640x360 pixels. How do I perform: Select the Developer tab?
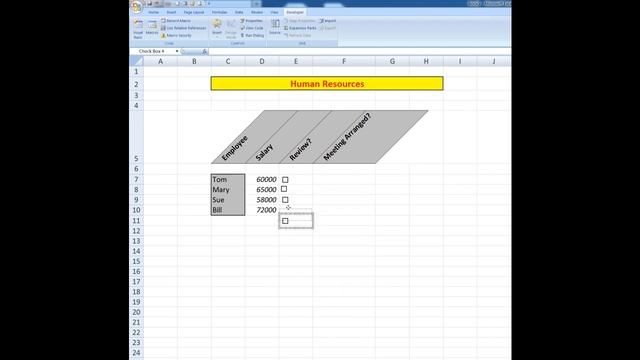pyautogui.click(x=295, y=12)
